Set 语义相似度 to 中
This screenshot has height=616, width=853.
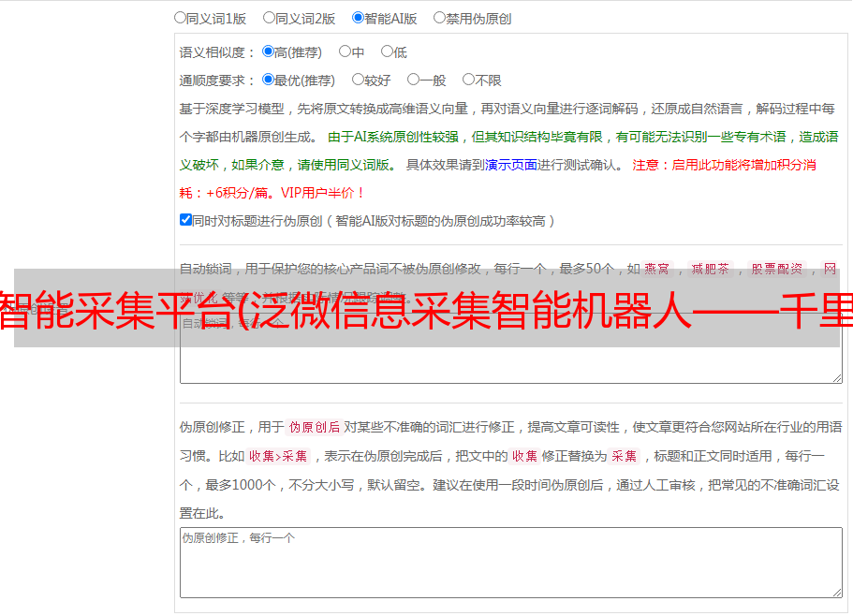coord(345,51)
